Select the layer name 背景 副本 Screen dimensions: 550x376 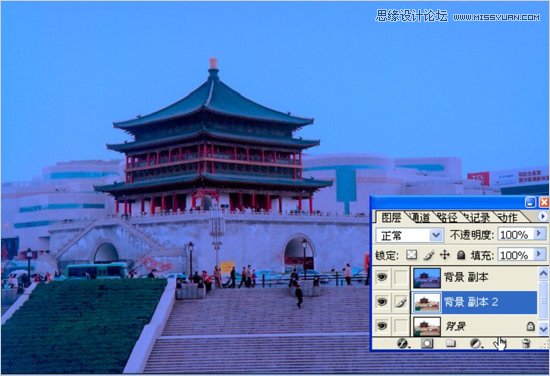466,277
